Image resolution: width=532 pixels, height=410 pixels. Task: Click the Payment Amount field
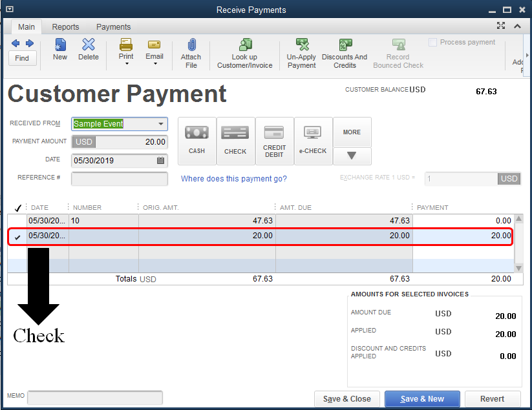120,142
